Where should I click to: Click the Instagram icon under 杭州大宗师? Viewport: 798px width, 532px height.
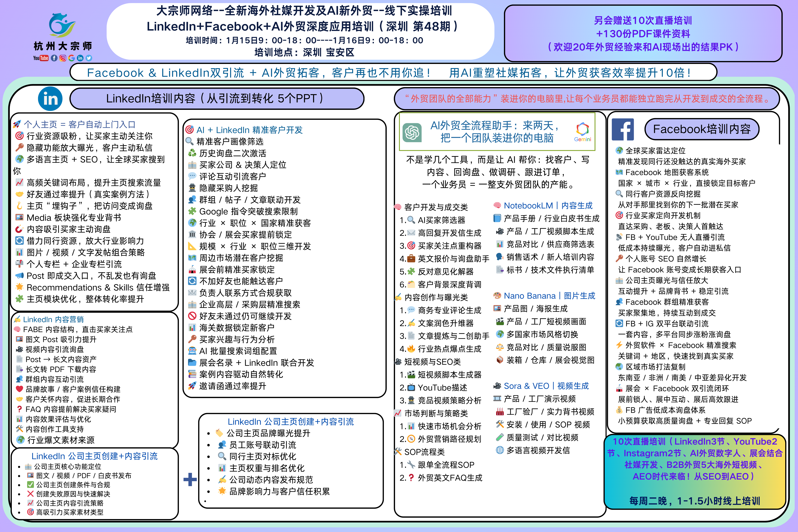pyautogui.click(x=63, y=58)
